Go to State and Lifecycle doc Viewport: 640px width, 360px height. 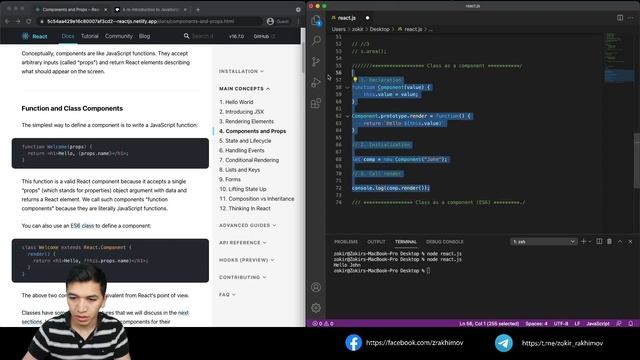[245, 141]
